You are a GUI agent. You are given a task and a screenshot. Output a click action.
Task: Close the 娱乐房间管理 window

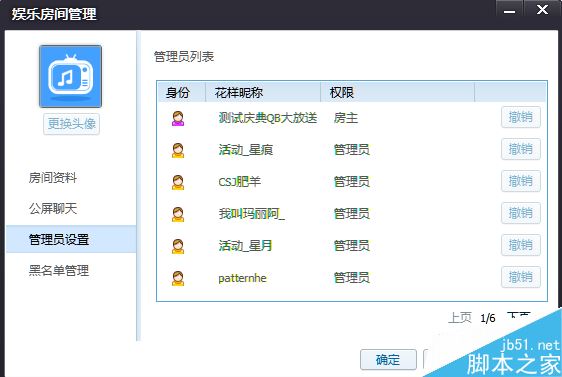point(542,10)
